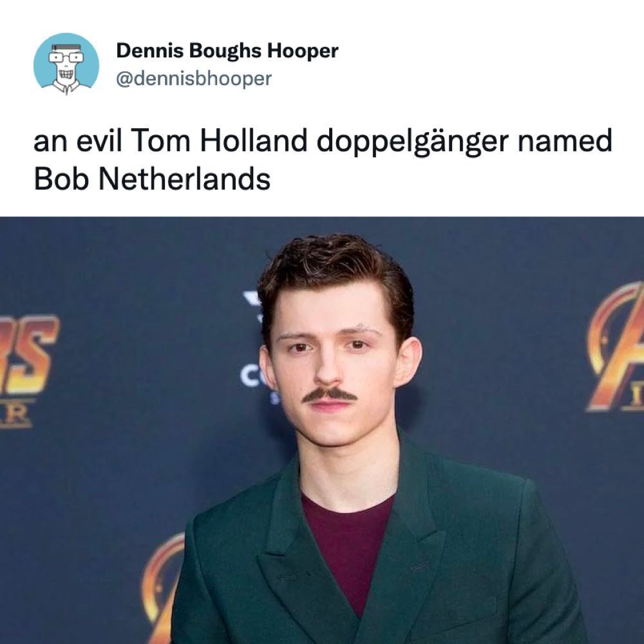Open the cartoon skull profile avatar
The image size is (644, 644).
pyautogui.click(x=66, y=64)
